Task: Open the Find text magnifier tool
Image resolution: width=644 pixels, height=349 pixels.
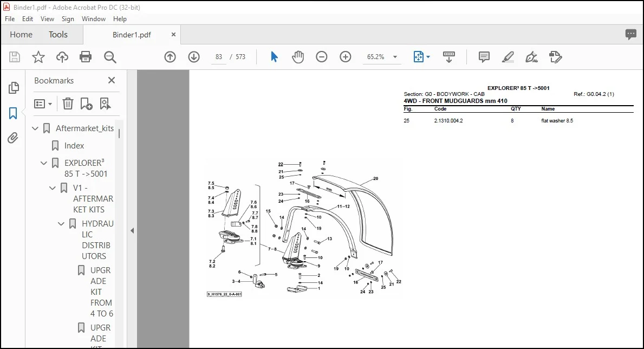Action: point(109,57)
